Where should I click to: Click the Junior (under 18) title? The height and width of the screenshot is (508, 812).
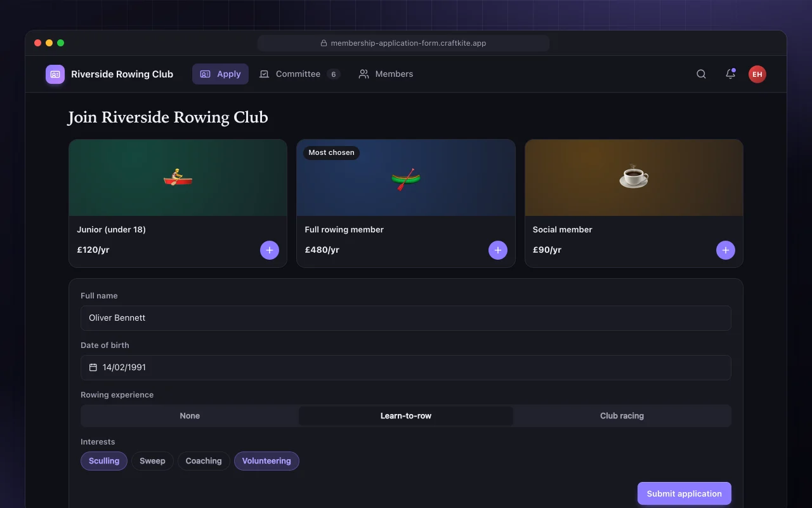pyautogui.click(x=112, y=230)
